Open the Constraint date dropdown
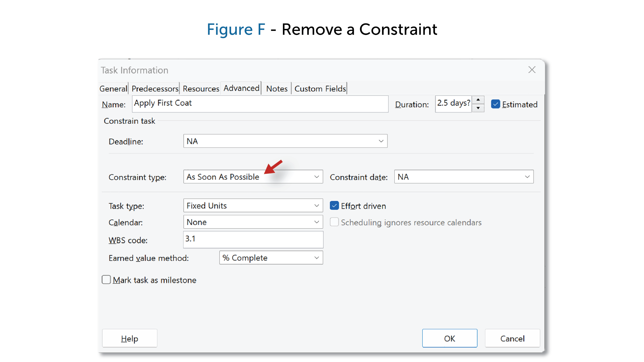644x362 pixels. point(527,177)
